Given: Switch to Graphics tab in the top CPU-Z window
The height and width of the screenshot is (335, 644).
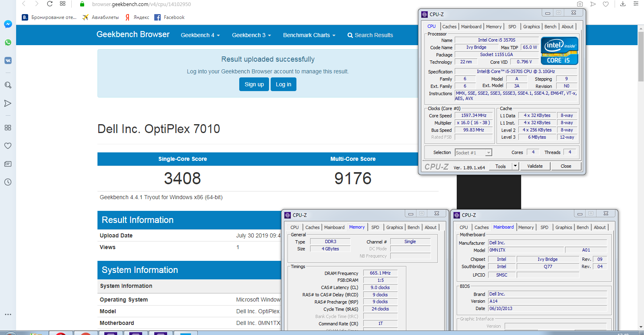Looking at the screenshot, I should 531,27.
